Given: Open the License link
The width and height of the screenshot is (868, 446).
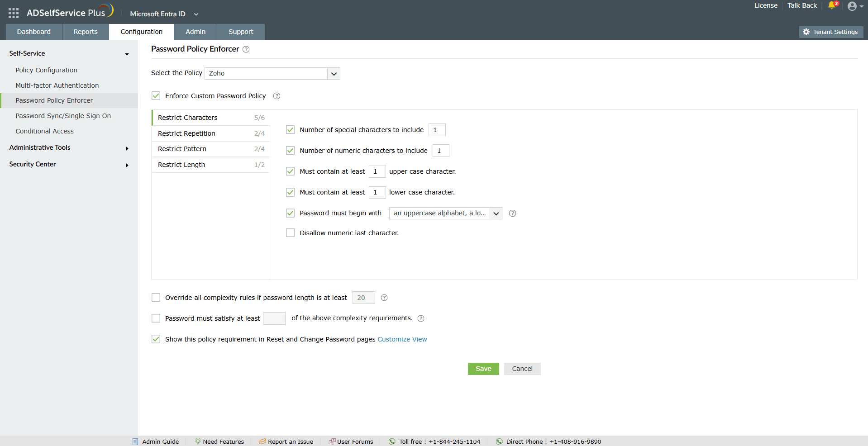Looking at the screenshot, I should [x=766, y=5].
